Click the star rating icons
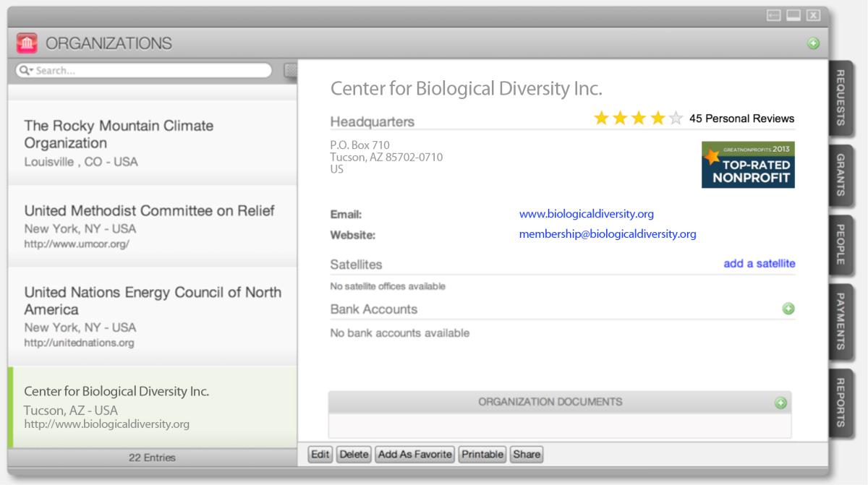Viewport: 868px width, 485px height. click(638, 119)
